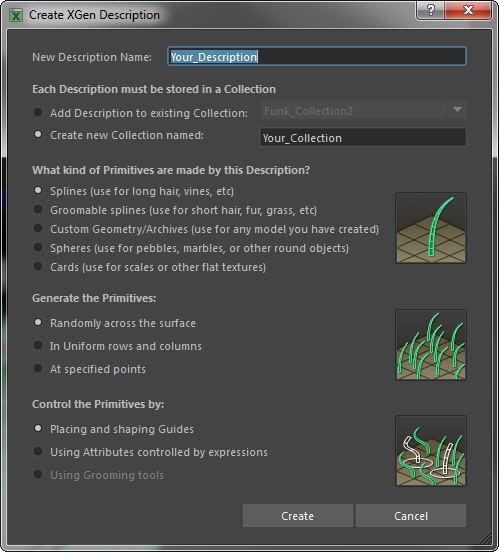Viewport: 499px width, 552px height.
Task: Click the 'New Description Name:' label
Action: point(92,57)
